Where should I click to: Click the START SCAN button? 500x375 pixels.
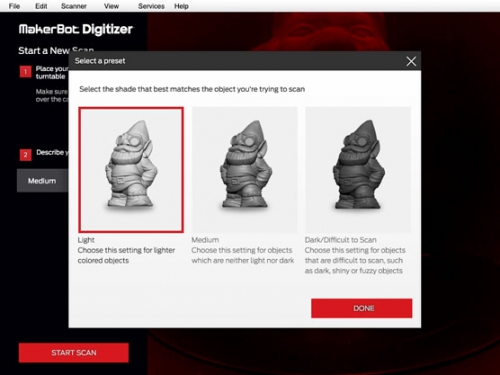point(74,353)
